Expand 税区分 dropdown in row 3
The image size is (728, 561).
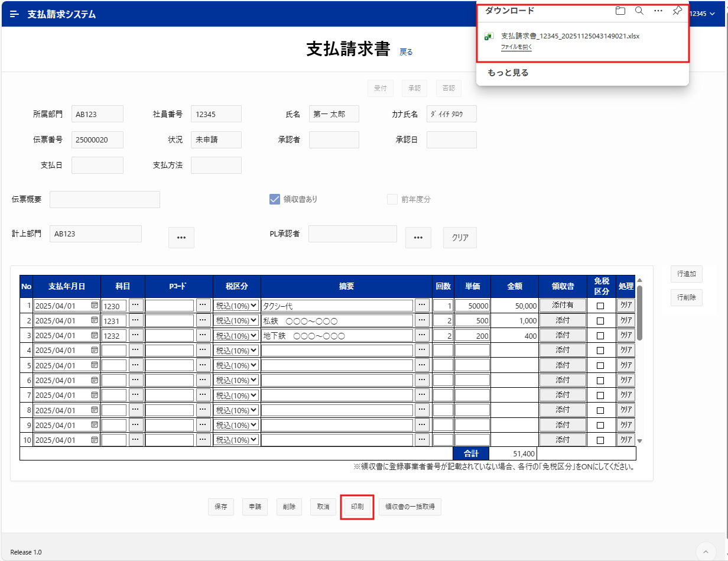pyautogui.click(x=236, y=336)
